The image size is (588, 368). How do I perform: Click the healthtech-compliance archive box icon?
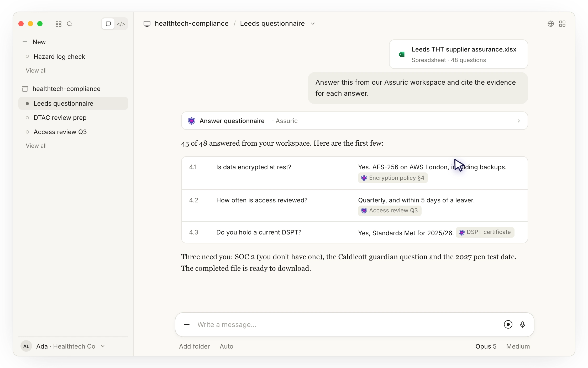pyautogui.click(x=25, y=89)
